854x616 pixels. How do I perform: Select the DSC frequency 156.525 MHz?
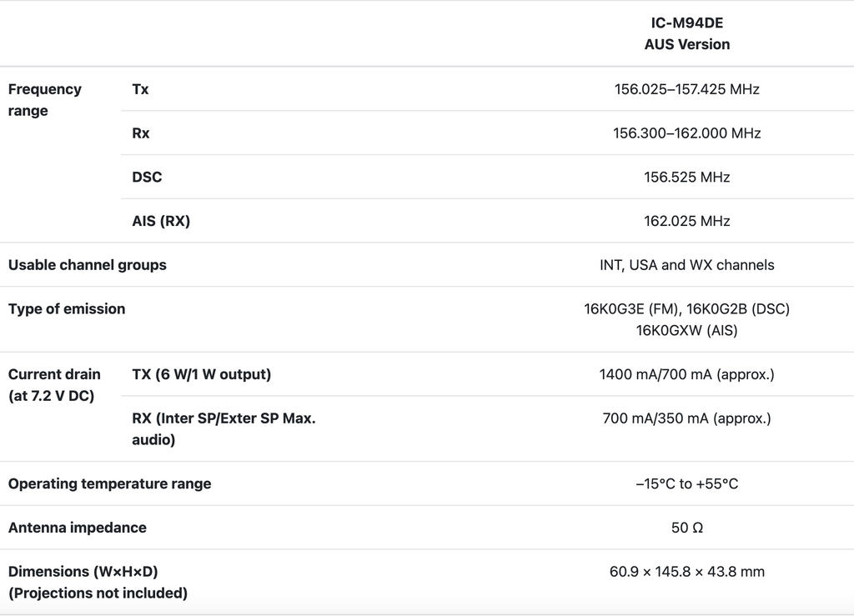[686, 178]
